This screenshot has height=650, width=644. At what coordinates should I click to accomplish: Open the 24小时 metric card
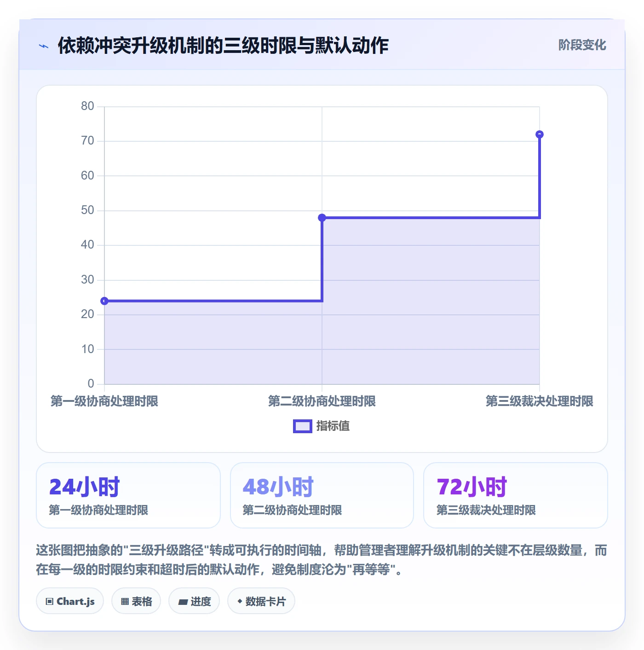coord(128,495)
